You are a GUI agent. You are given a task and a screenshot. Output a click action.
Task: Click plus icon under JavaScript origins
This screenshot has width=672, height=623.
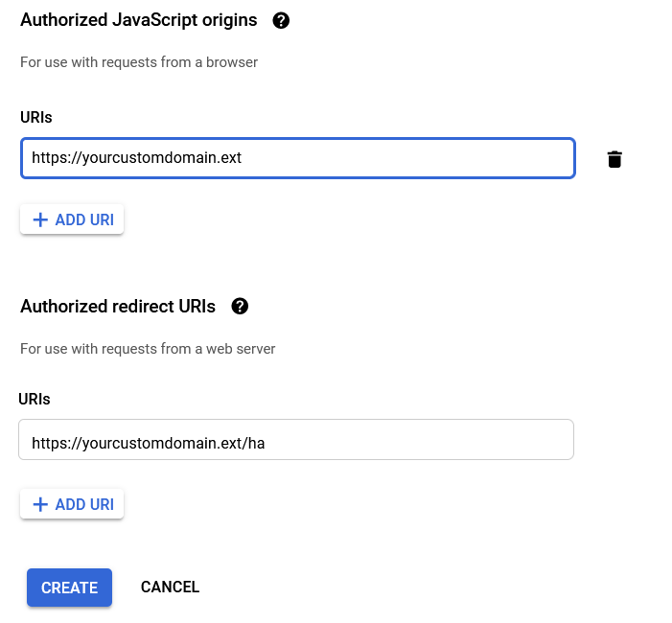[x=40, y=219]
